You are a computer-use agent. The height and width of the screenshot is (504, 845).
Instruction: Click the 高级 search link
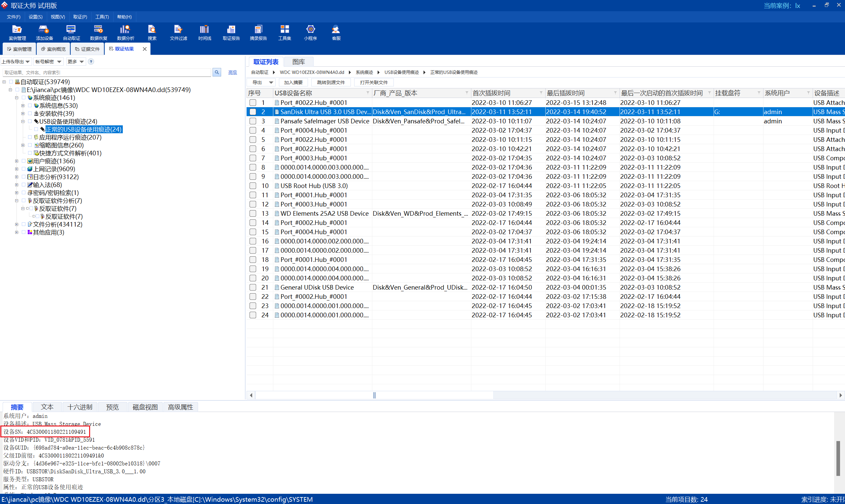(233, 73)
